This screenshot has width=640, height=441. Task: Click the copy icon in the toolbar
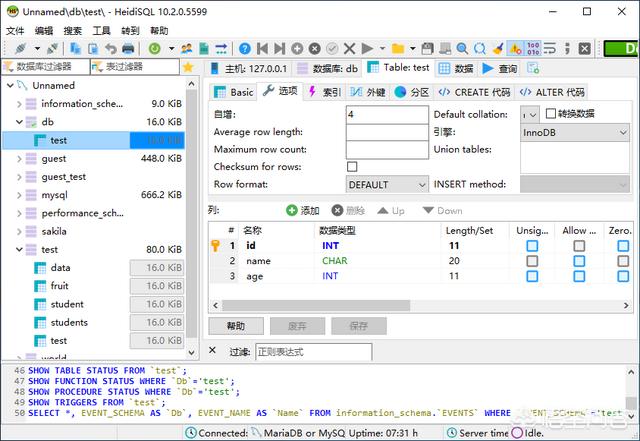tap(75, 49)
